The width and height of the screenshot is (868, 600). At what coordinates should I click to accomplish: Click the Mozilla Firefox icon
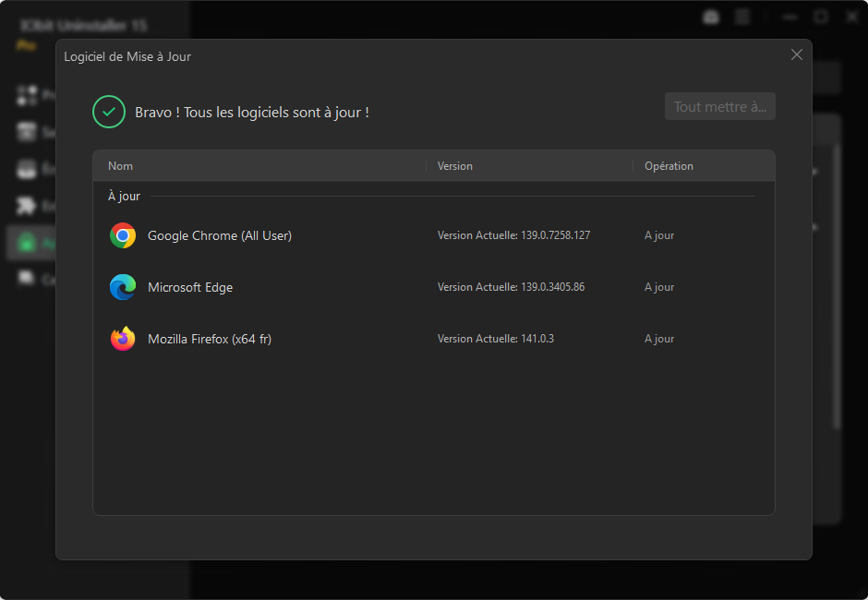tap(123, 339)
